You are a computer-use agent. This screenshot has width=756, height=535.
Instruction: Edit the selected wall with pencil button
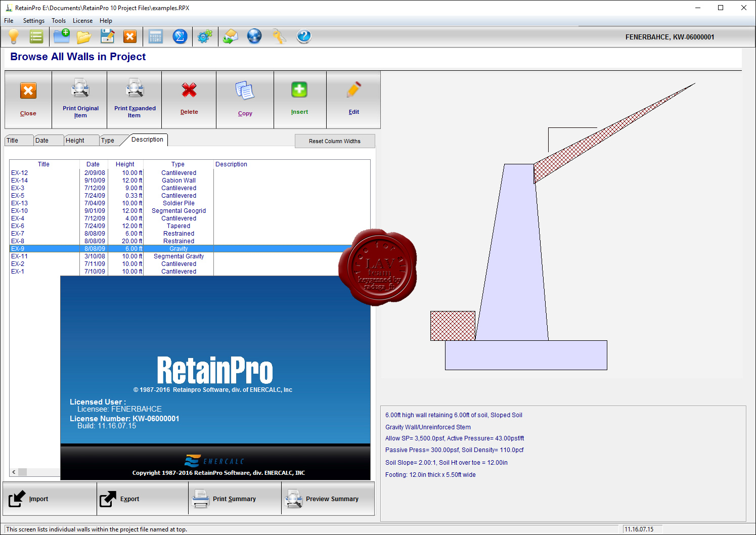click(x=353, y=100)
